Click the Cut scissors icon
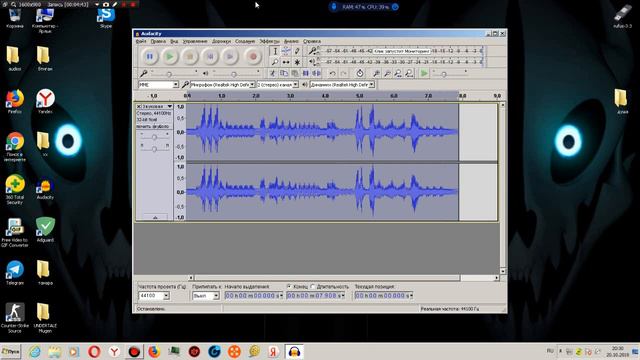This screenshot has width=640, height=360. click(x=272, y=73)
